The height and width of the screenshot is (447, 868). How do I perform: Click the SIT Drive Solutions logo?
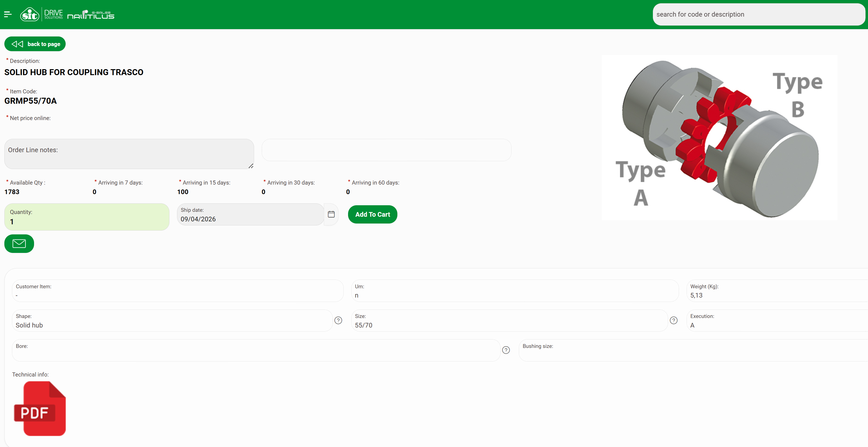[41, 14]
